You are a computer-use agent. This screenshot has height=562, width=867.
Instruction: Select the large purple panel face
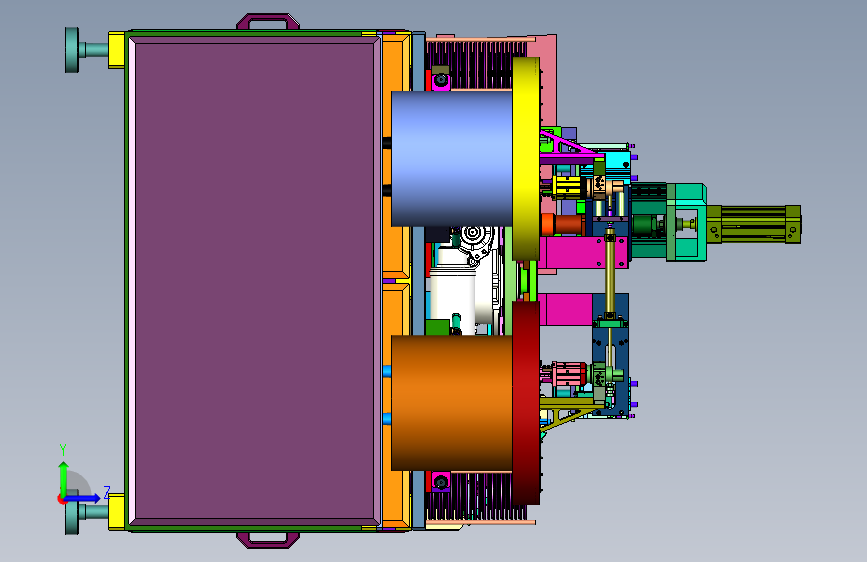point(254,281)
